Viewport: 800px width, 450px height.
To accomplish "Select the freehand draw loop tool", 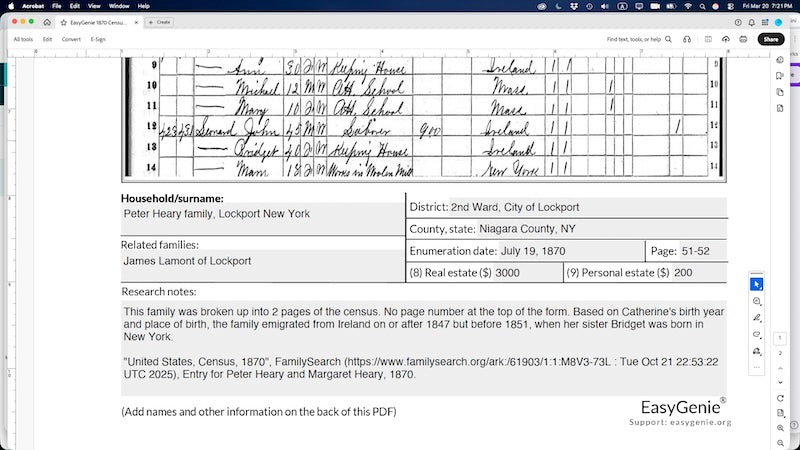I will (x=757, y=335).
